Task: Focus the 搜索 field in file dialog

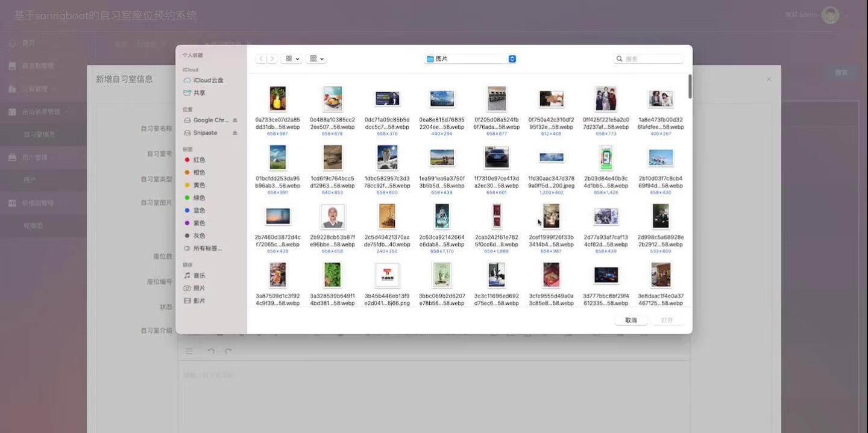Action: click(649, 59)
